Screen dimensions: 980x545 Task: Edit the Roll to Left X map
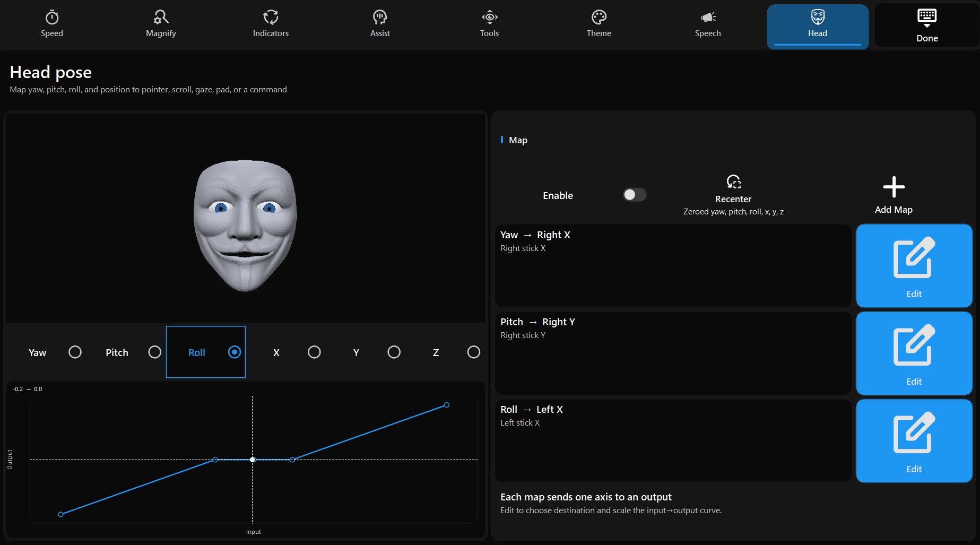914,441
